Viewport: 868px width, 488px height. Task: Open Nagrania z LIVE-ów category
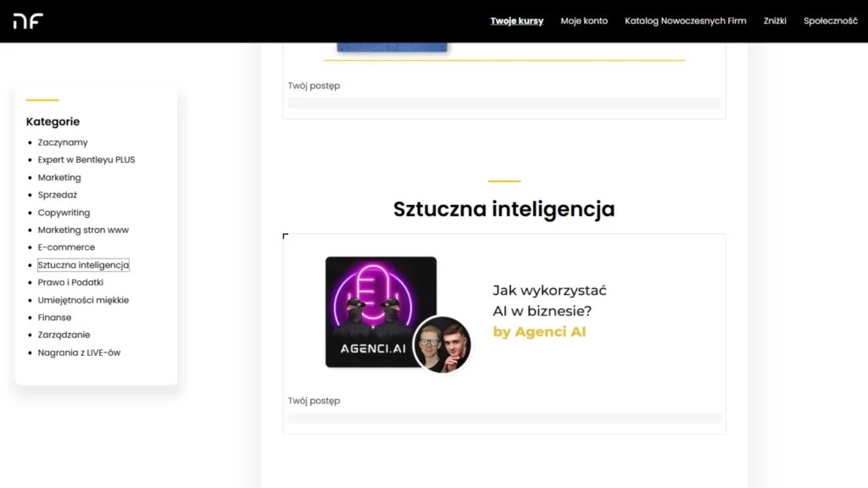(x=79, y=352)
